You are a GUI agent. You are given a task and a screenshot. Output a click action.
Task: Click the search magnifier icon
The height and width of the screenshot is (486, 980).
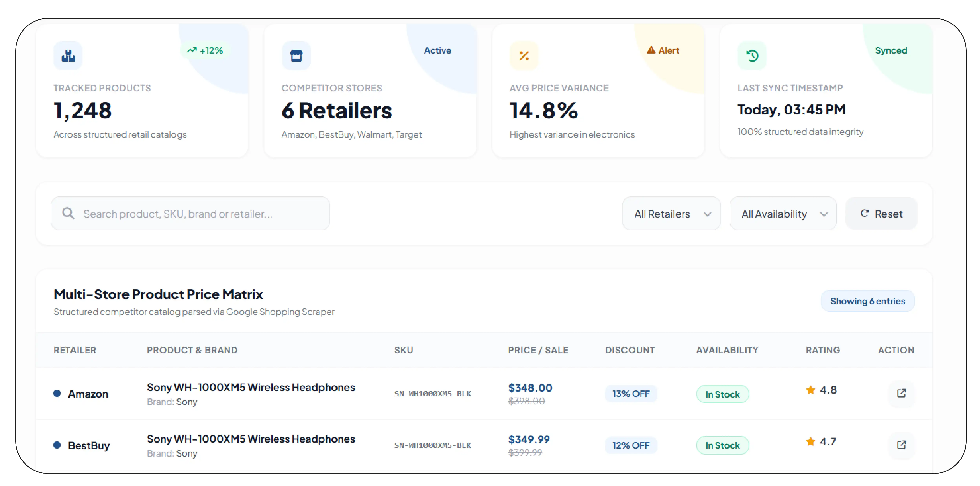(68, 213)
